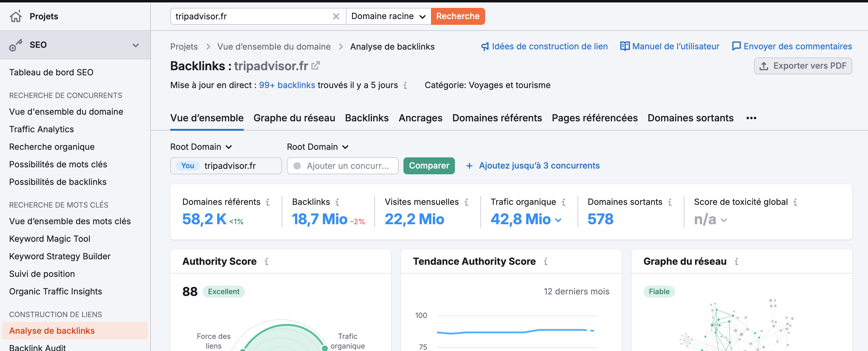
Task: Click the 18,7 Mio backlinks value
Action: coord(320,219)
